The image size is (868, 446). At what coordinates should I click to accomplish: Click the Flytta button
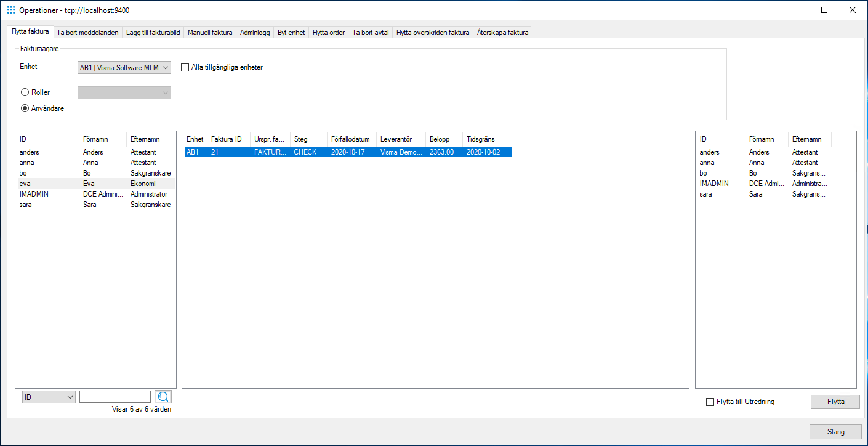[x=835, y=401]
